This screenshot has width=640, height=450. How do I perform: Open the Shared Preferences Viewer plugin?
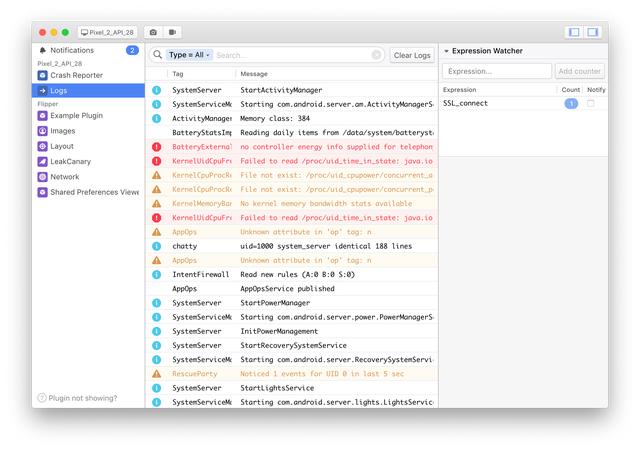pyautogui.click(x=88, y=192)
